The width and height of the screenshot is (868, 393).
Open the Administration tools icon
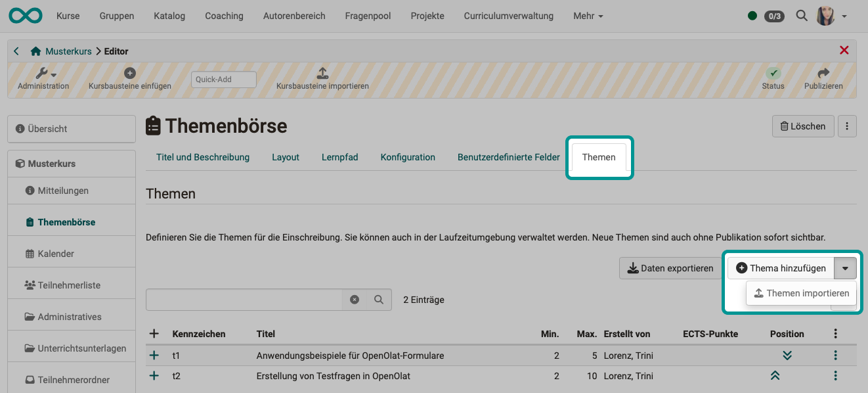[x=43, y=74]
